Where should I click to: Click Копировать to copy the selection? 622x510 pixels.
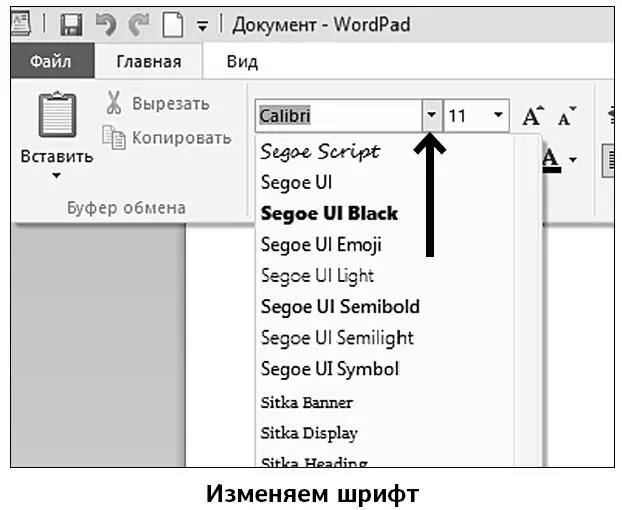point(167,138)
